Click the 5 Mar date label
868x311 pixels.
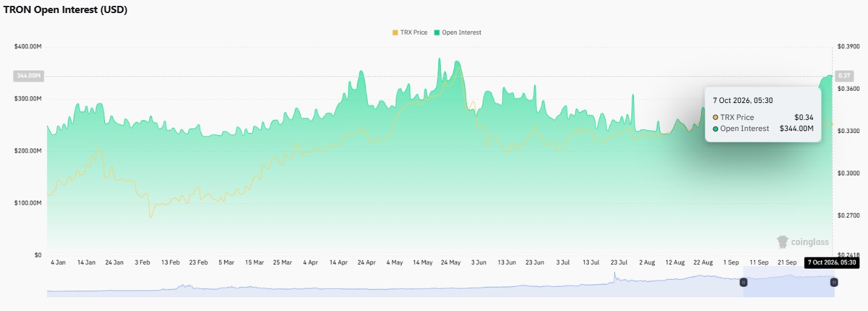tap(226, 262)
